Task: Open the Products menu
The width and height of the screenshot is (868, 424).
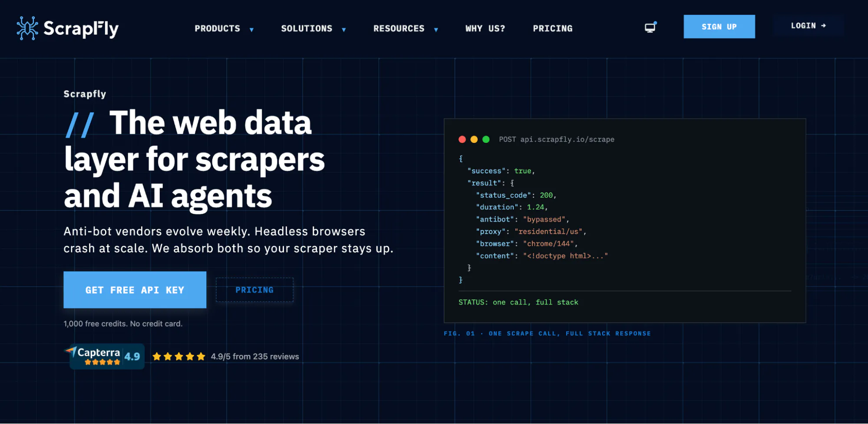Action: coord(217,29)
